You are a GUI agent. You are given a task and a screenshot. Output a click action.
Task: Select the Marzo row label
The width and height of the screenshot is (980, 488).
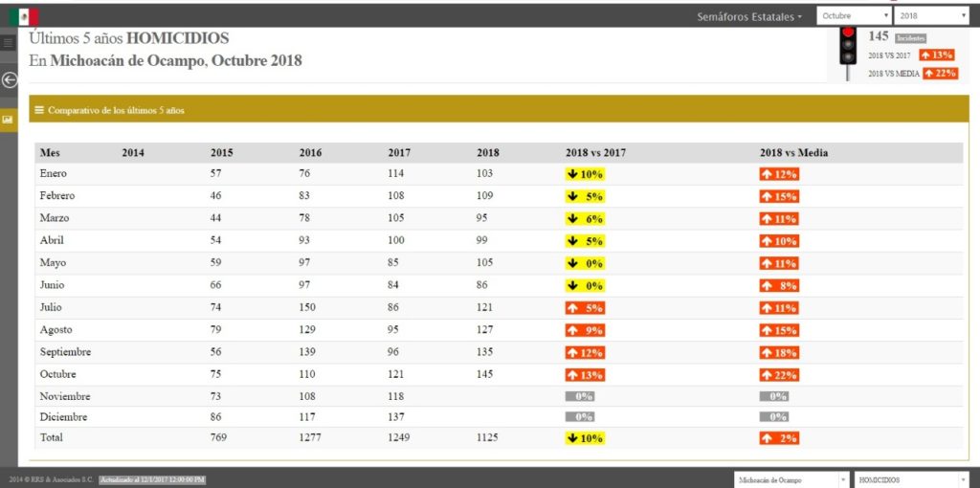(x=55, y=218)
